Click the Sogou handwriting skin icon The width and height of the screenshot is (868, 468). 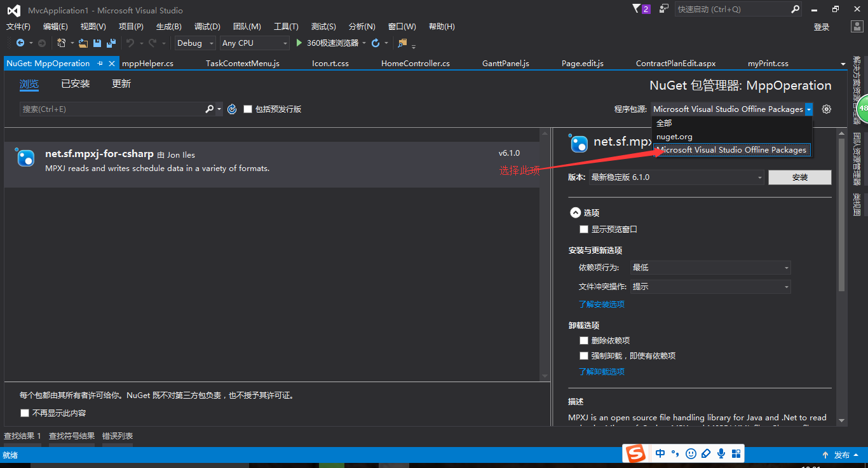click(706, 453)
